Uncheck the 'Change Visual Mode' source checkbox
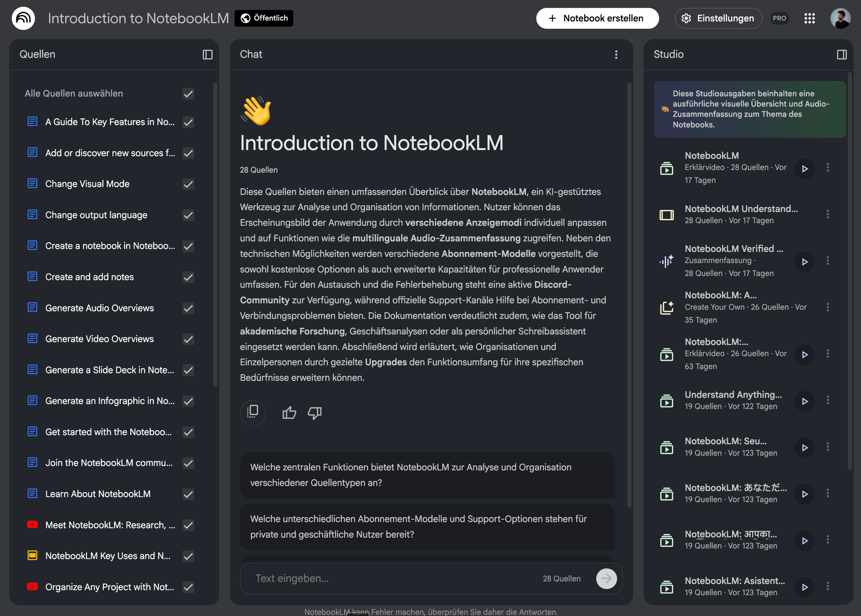 point(188,184)
